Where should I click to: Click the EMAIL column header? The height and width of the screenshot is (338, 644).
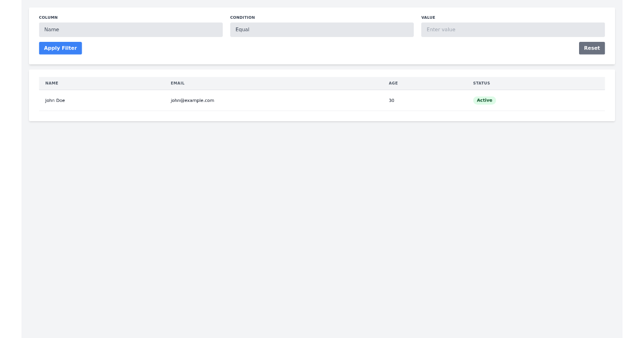[x=177, y=83]
